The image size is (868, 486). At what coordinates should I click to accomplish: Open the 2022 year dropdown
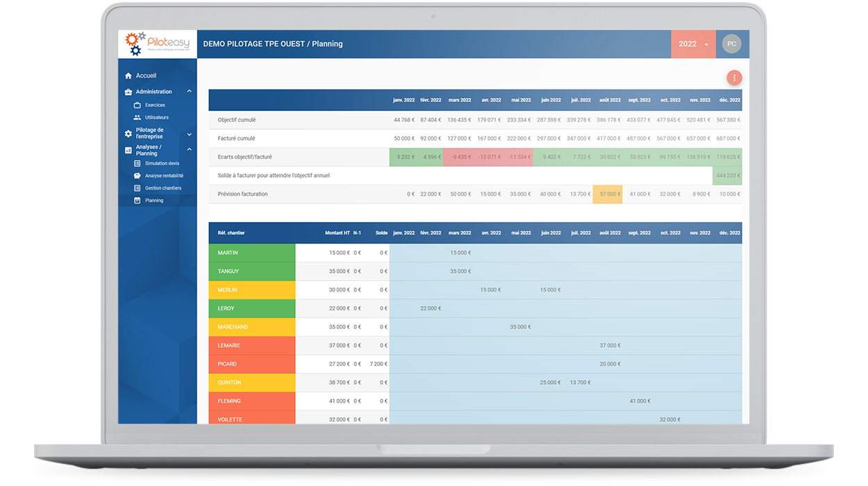694,44
